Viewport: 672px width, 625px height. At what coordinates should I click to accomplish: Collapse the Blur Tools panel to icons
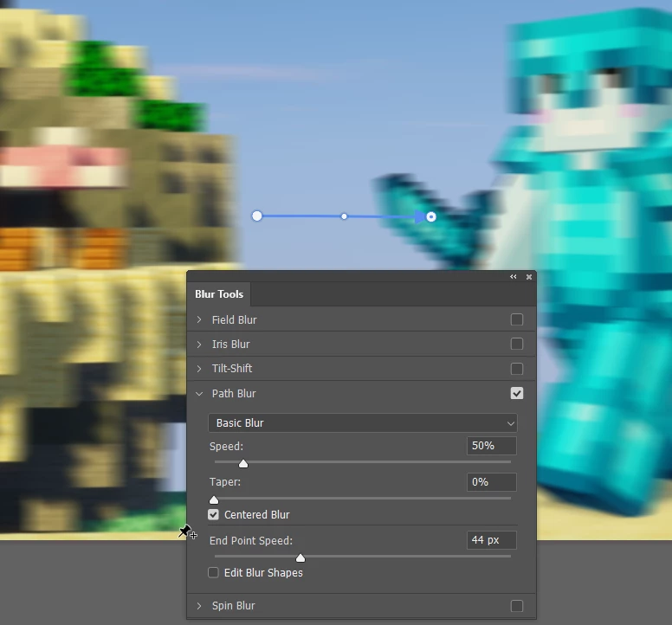click(513, 277)
